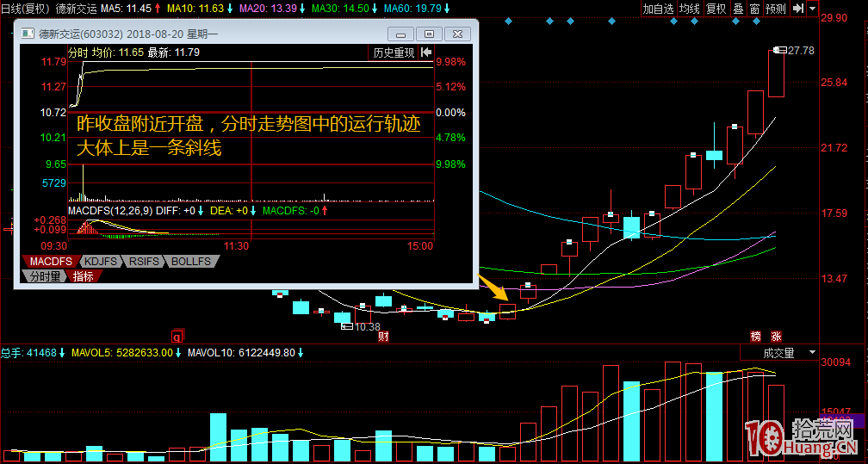Click the rewind-to-start icon beside 历史重现
The image size is (868, 464).
coord(426,53)
